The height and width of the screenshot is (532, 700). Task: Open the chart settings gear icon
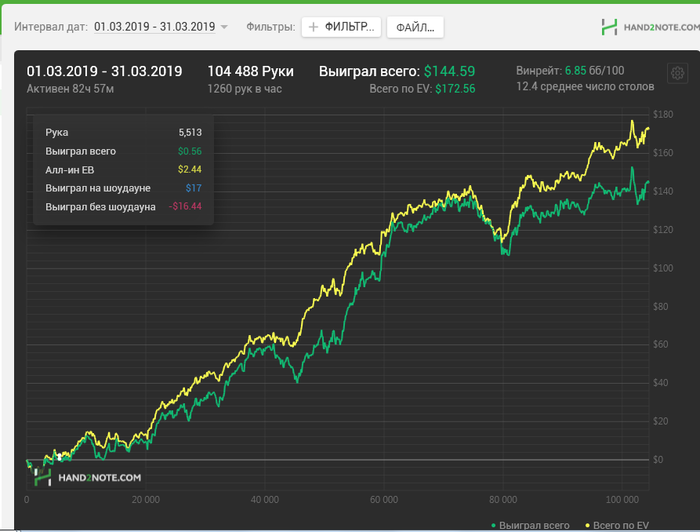677,73
